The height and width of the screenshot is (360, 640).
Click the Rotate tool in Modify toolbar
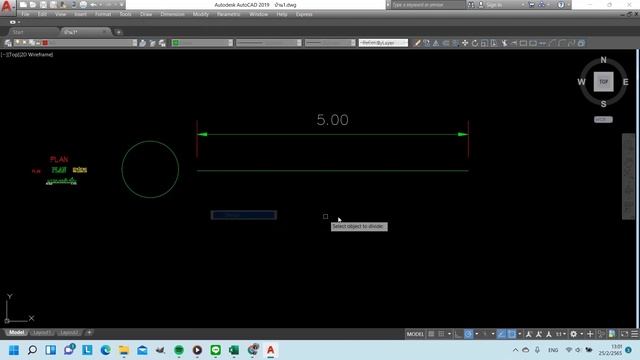pyautogui.click(x=475, y=43)
